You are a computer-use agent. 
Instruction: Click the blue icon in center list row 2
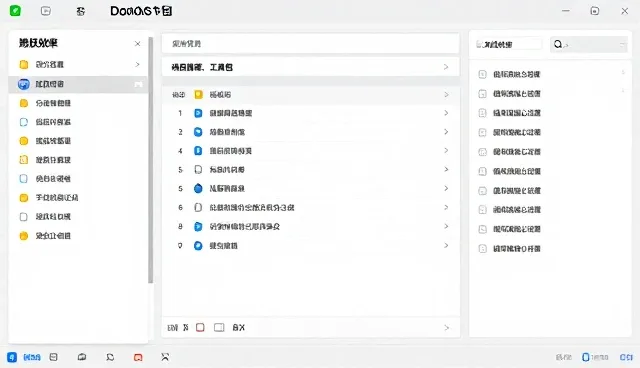(198, 132)
